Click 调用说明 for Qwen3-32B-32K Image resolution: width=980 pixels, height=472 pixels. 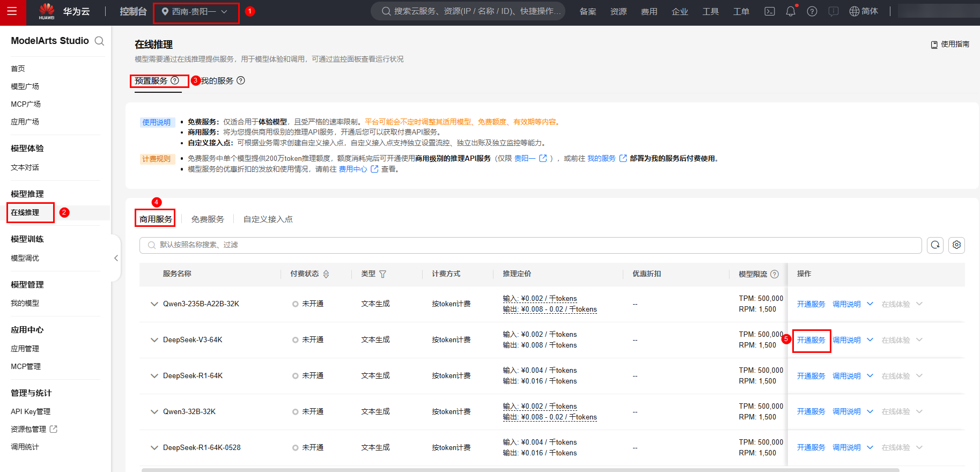[846, 411]
